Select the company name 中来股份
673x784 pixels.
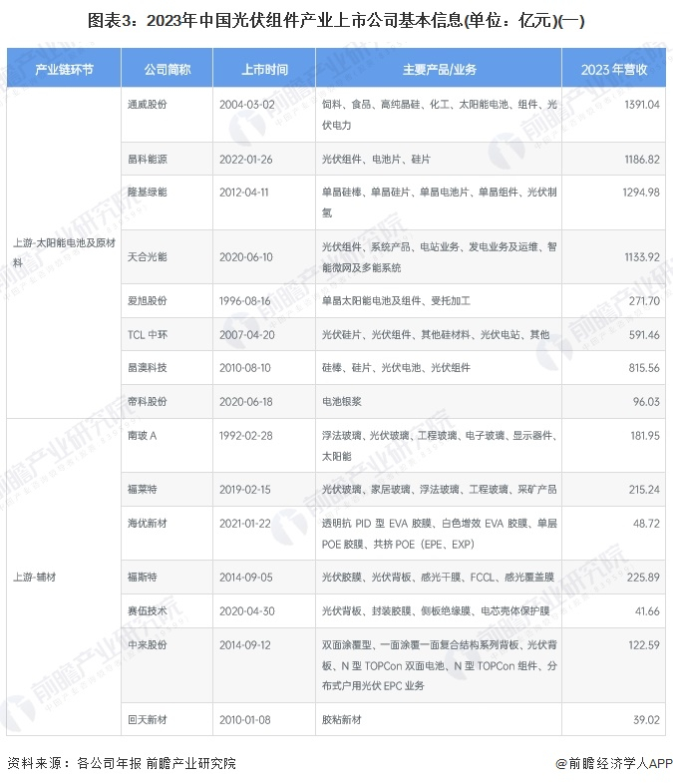pos(148,645)
